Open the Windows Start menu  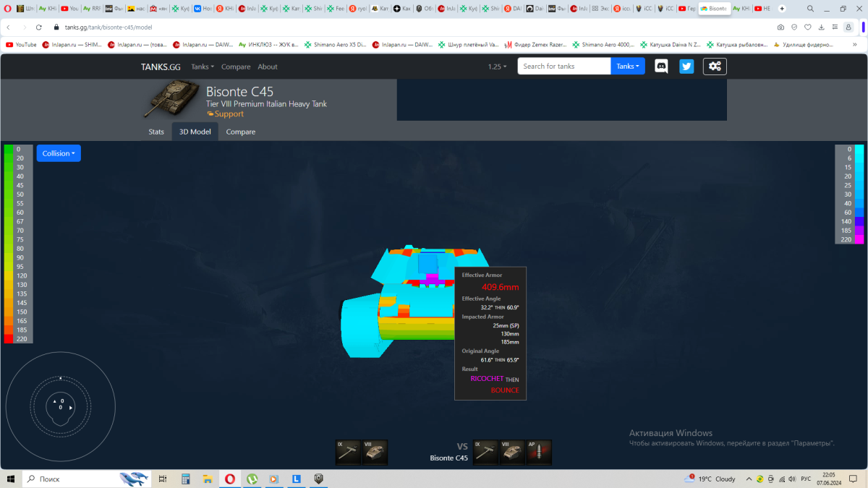coord(11,479)
